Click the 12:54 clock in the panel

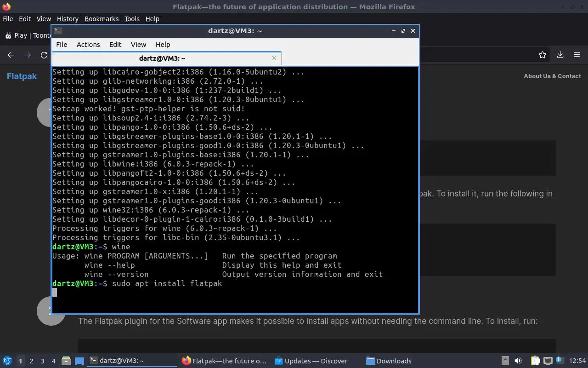[x=577, y=361]
